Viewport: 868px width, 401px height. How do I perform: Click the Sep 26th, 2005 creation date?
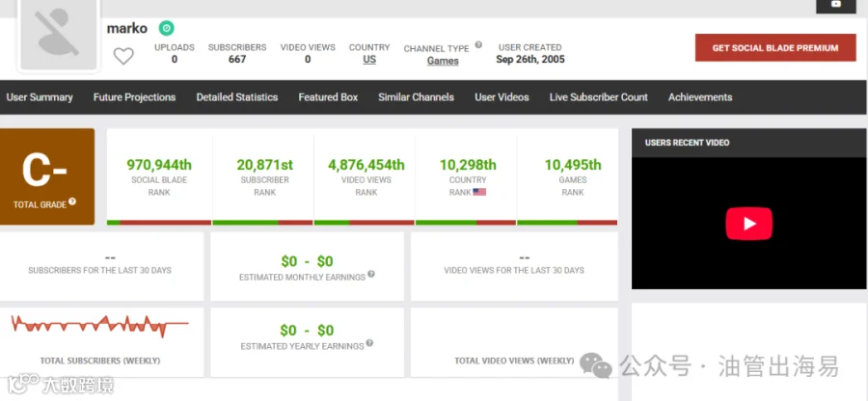click(530, 59)
